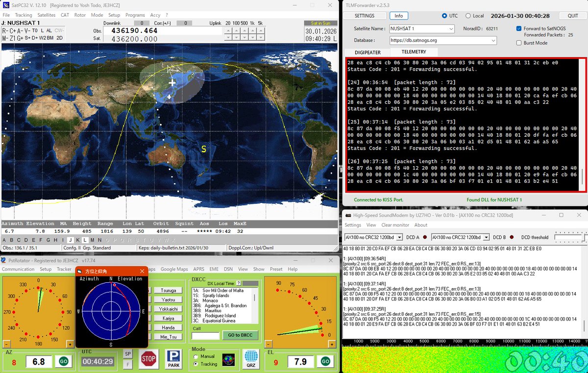The width and height of the screenshot is (588, 373).
Task: Click the satellite tracking globe icon in Mode
Action: tap(228, 360)
